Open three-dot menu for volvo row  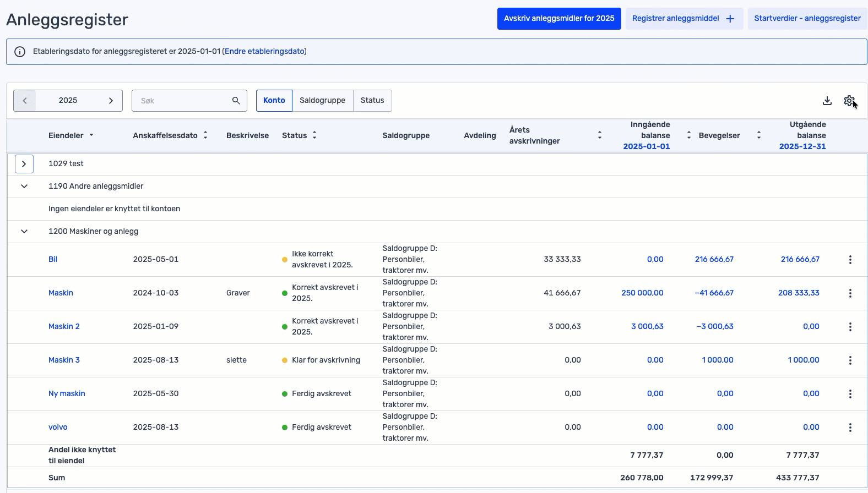(850, 428)
